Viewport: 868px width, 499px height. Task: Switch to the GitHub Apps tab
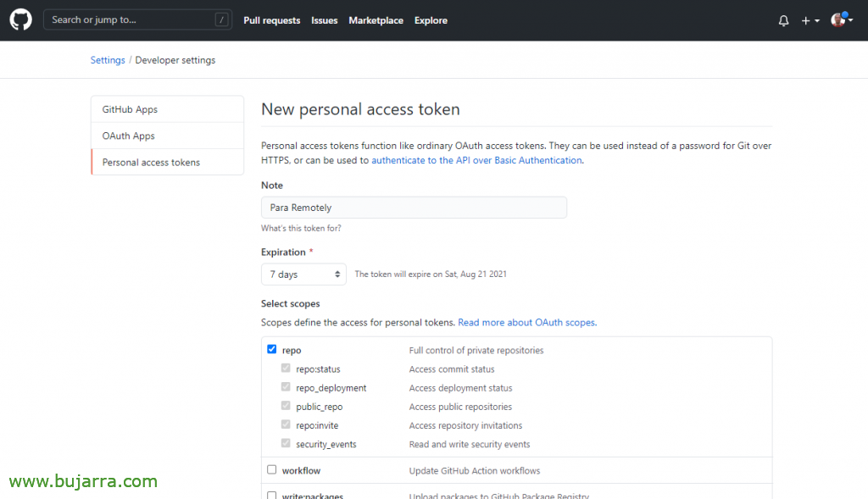pos(131,108)
